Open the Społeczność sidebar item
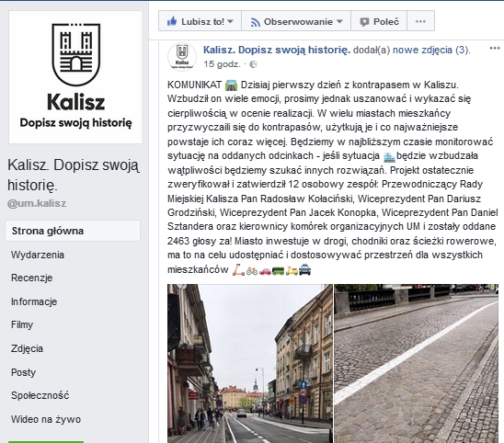Image resolution: width=504 pixels, height=443 pixels. pos(40,395)
